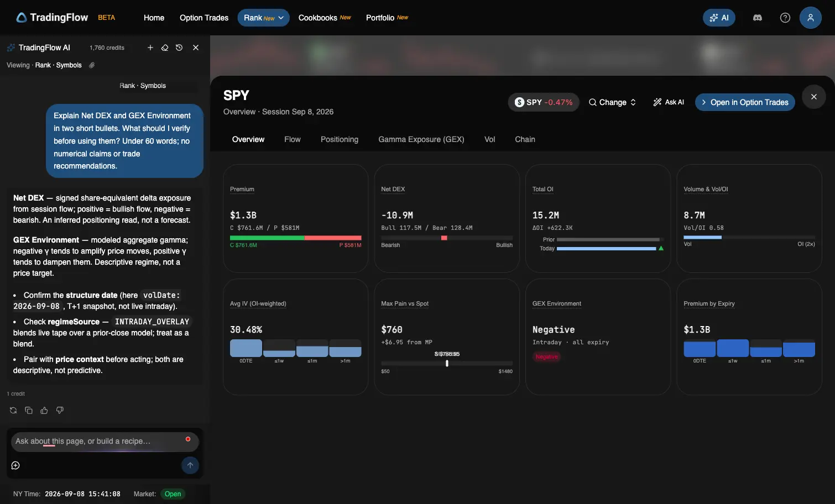
Task: Click the 0DTE bar in Avg IV chart
Action: [246, 348]
